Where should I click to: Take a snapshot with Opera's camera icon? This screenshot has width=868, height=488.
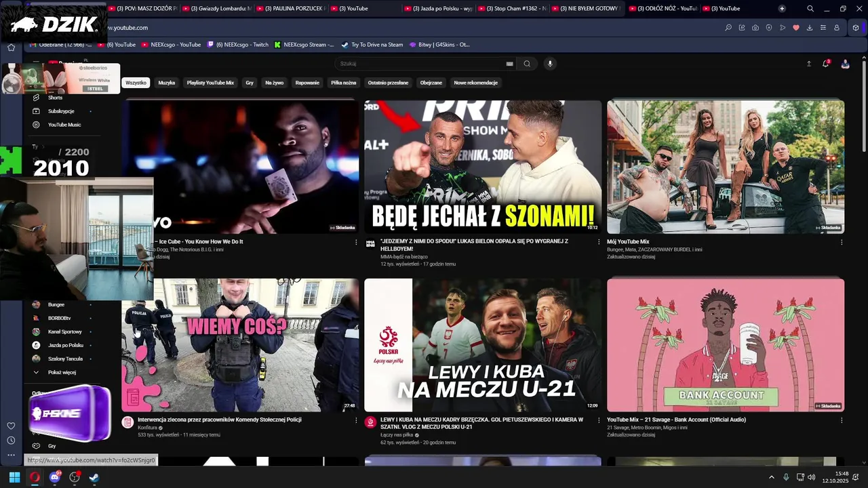pos(755,28)
